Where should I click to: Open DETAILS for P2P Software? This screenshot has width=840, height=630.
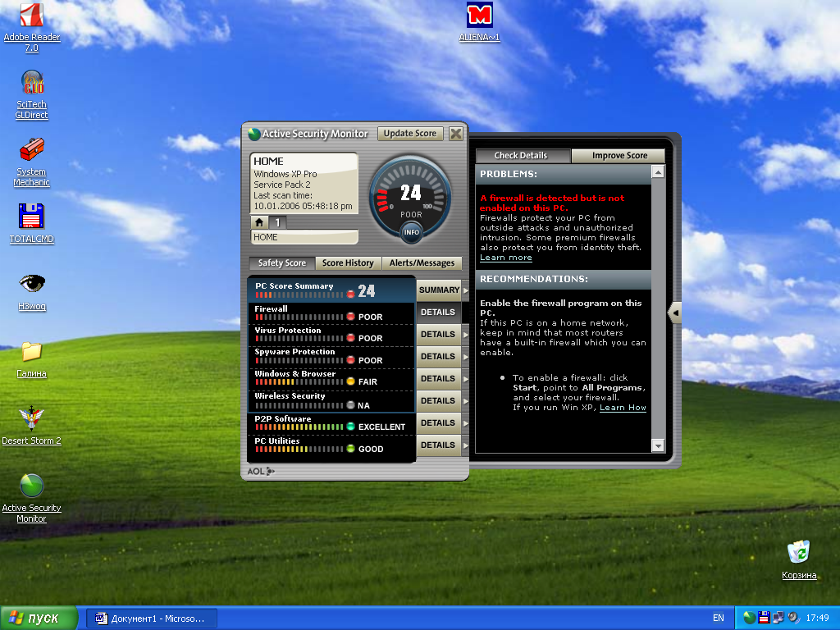point(438,423)
